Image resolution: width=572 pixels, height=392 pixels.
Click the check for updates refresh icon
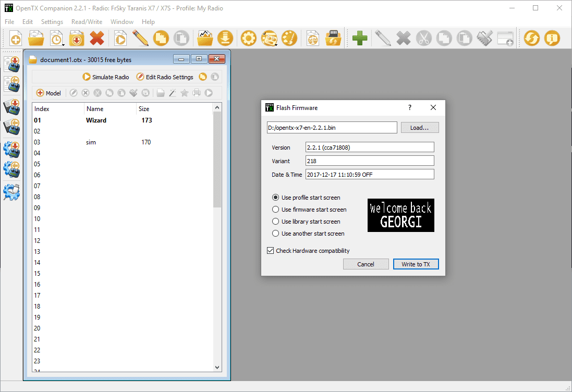532,38
